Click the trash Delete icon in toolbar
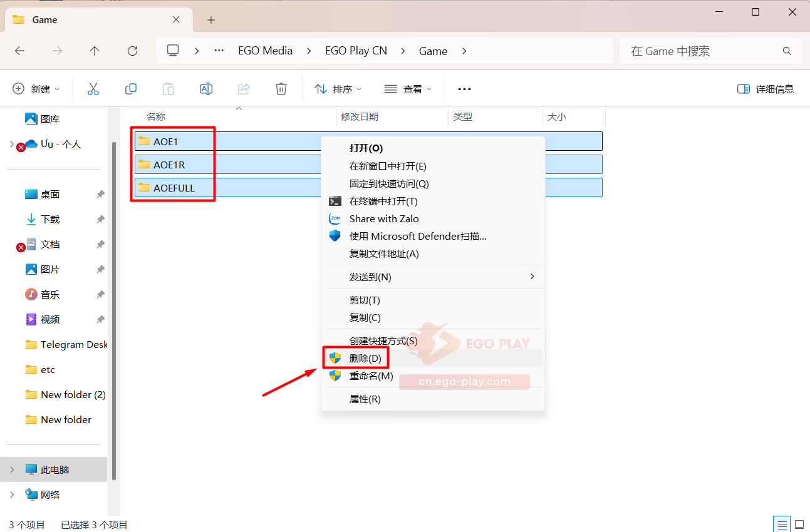This screenshot has width=810, height=532. click(x=281, y=89)
